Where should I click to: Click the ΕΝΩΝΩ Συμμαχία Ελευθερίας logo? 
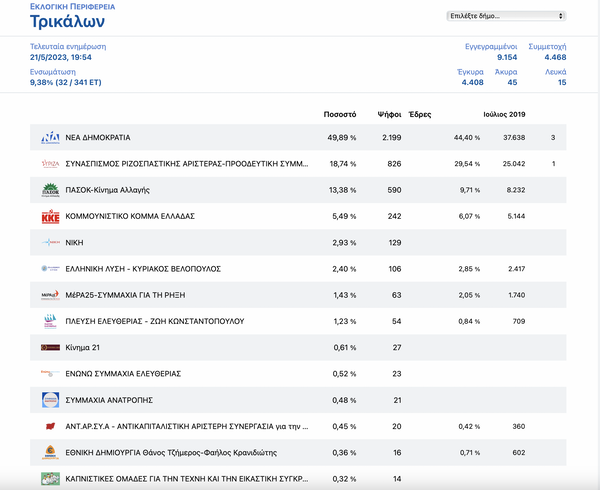[50, 373]
